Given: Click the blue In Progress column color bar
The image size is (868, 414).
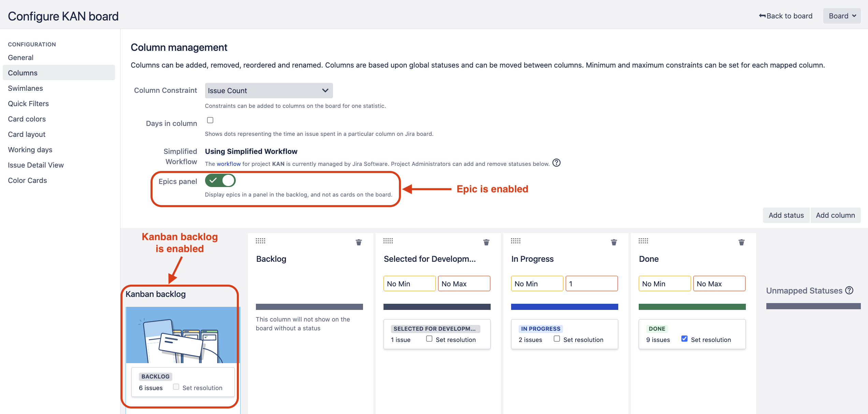Looking at the screenshot, I should (564, 307).
